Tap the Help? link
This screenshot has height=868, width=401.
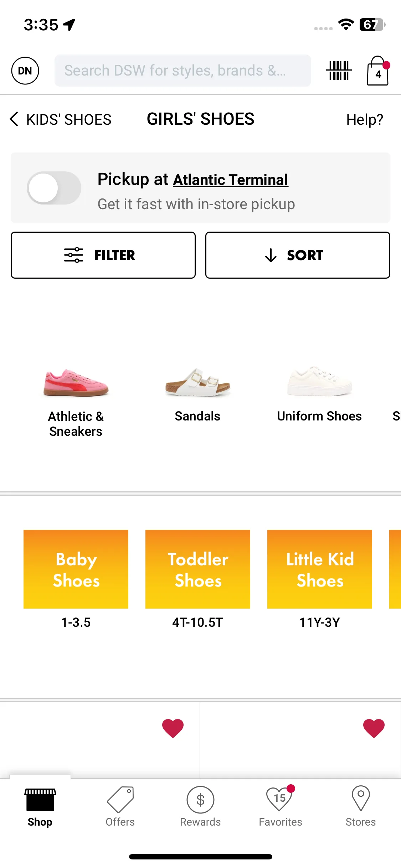pyautogui.click(x=365, y=119)
